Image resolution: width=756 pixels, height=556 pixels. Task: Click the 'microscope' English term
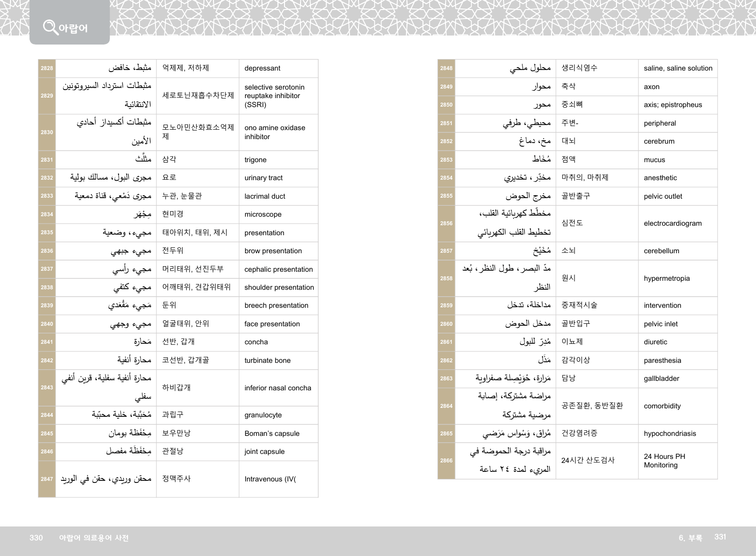[262, 215]
